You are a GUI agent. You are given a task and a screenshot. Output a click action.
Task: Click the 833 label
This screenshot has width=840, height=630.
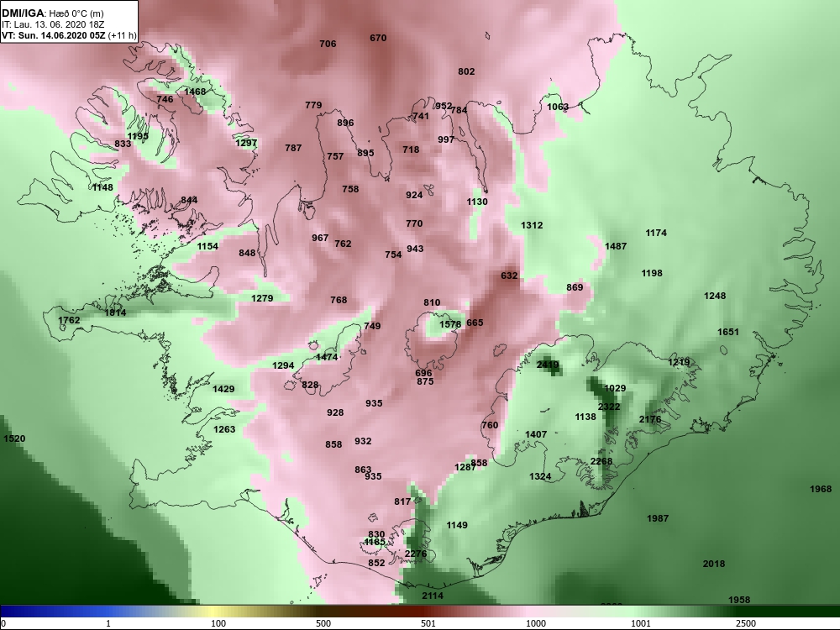tap(123, 144)
